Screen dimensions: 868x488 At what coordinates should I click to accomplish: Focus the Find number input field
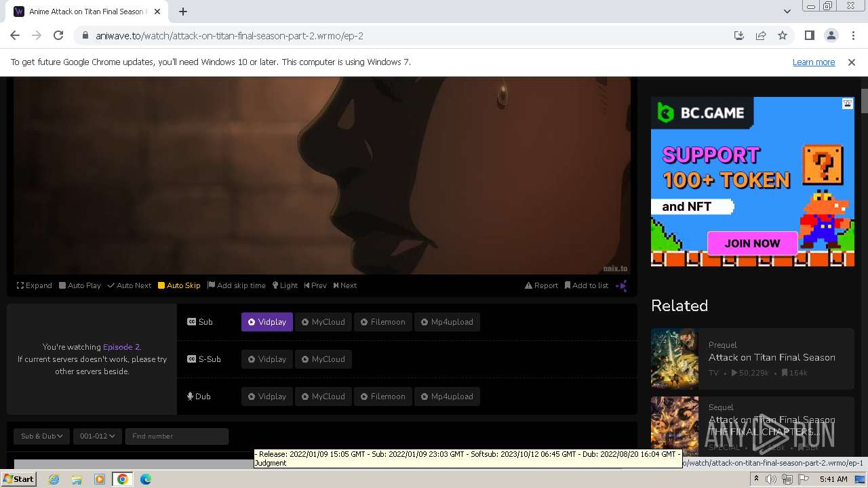point(176,436)
